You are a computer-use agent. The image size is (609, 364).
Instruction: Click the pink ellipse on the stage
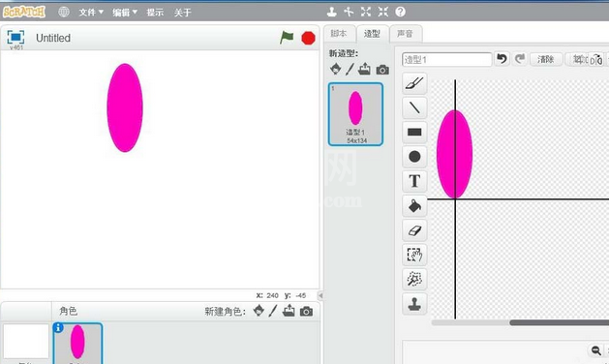pos(125,108)
